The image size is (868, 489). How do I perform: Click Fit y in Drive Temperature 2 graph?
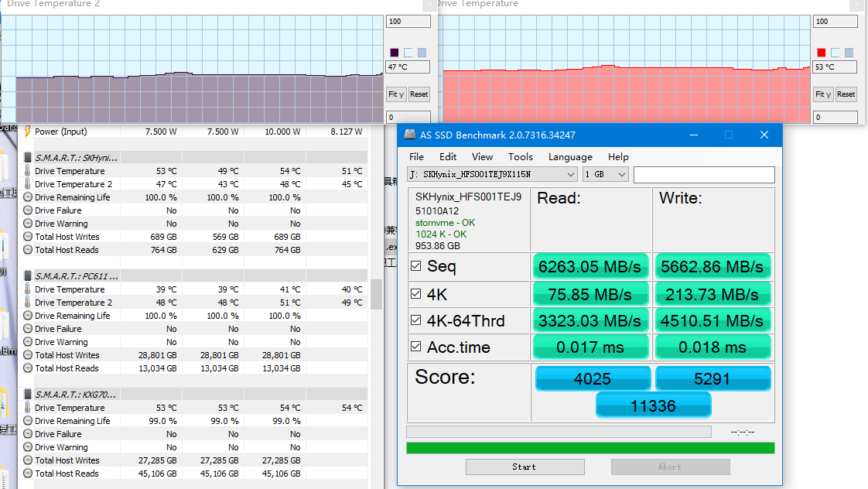tap(396, 94)
